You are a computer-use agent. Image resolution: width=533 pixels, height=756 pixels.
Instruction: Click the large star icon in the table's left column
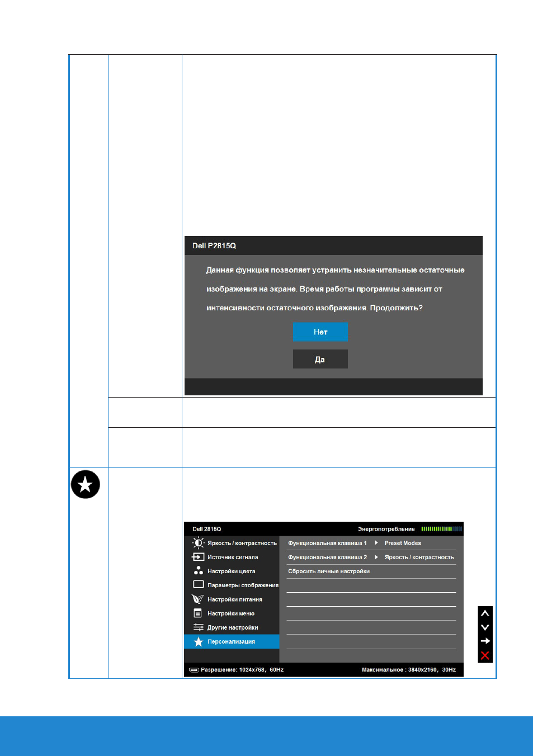point(85,484)
